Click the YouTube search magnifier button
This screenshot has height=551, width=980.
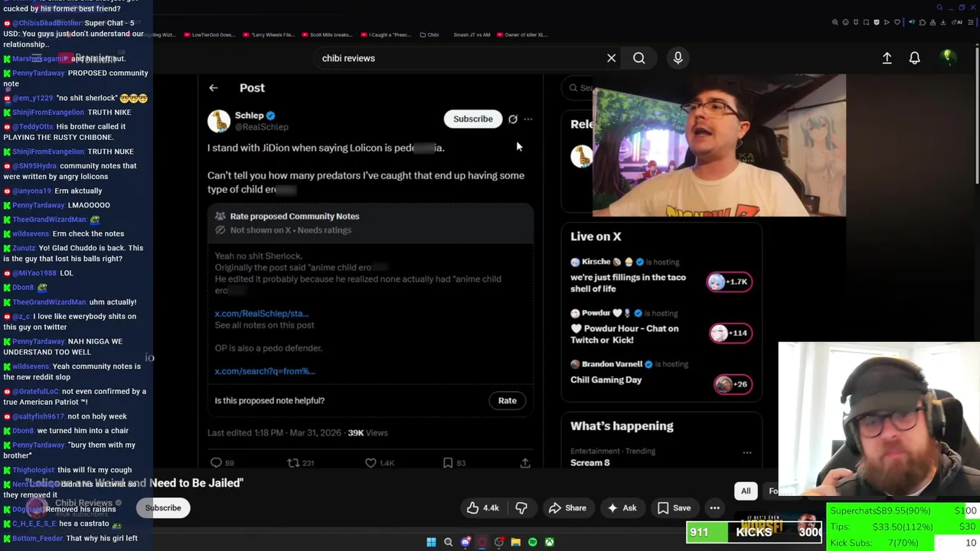click(x=639, y=58)
